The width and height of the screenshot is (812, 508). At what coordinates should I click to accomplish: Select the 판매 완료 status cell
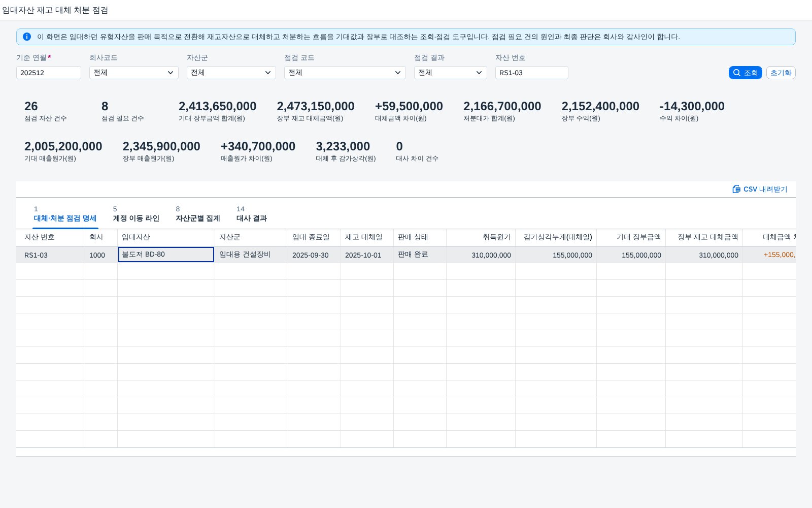(x=420, y=255)
